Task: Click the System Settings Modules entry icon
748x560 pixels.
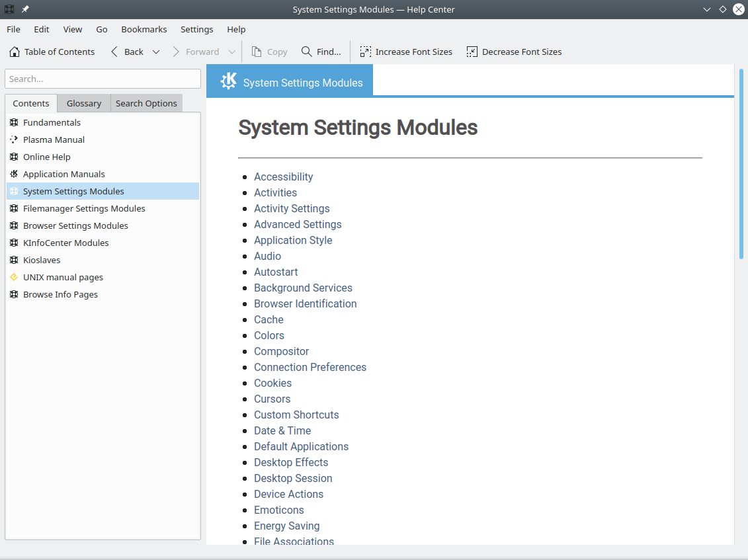Action: click(14, 191)
